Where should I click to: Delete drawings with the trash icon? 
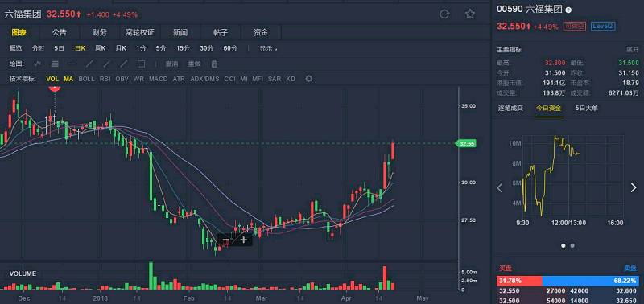(214, 64)
